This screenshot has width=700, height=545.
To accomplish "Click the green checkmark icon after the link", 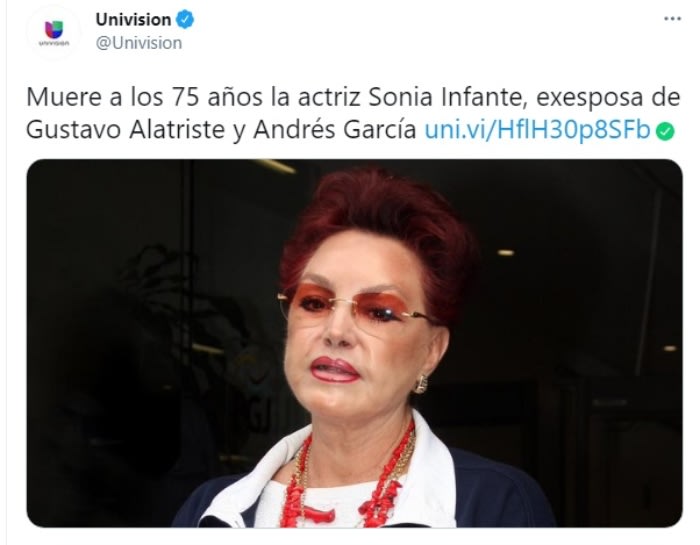I will click(665, 132).
